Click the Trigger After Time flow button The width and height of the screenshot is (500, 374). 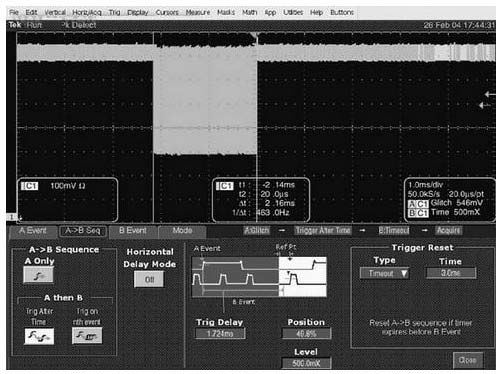(x=323, y=230)
